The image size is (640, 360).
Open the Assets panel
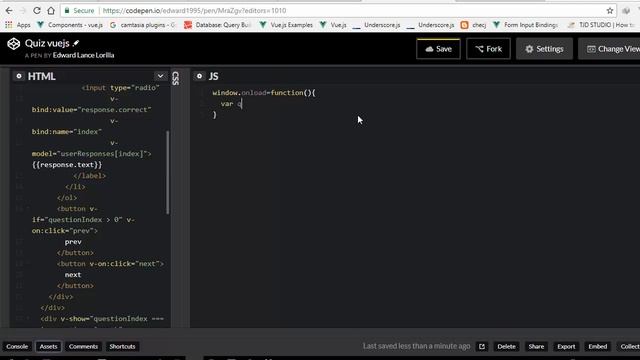point(48,347)
